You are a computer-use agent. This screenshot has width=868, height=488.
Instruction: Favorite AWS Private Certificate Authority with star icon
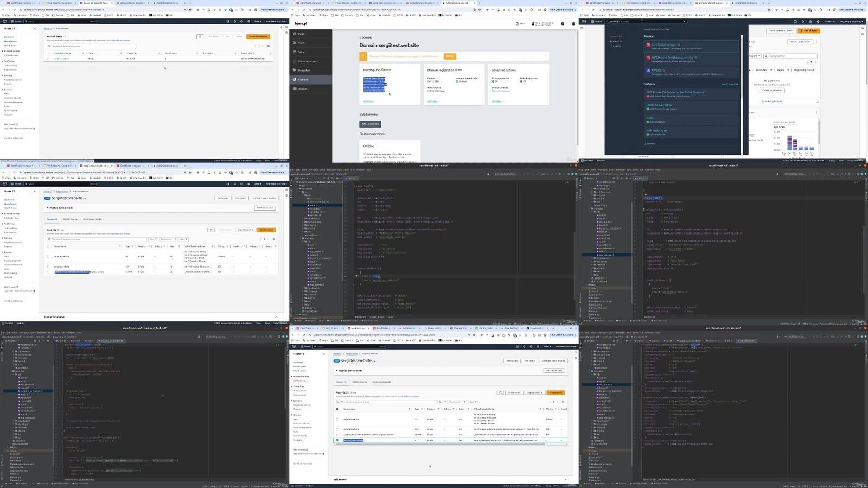(x=696, y=58)
